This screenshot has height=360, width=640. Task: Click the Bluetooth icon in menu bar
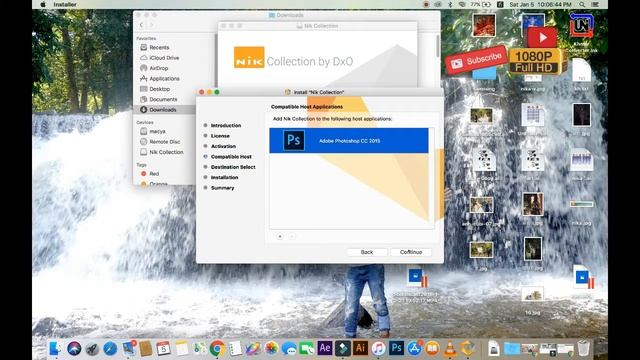tap(450, 4)
